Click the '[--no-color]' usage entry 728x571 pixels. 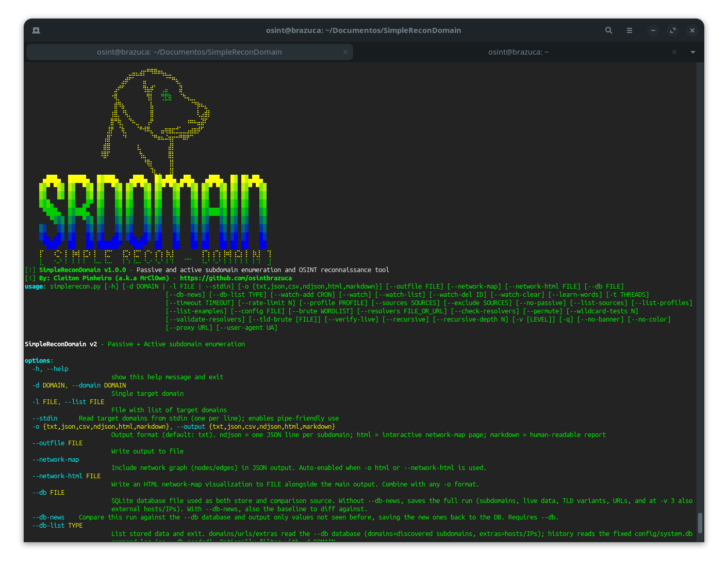[649, 320]
